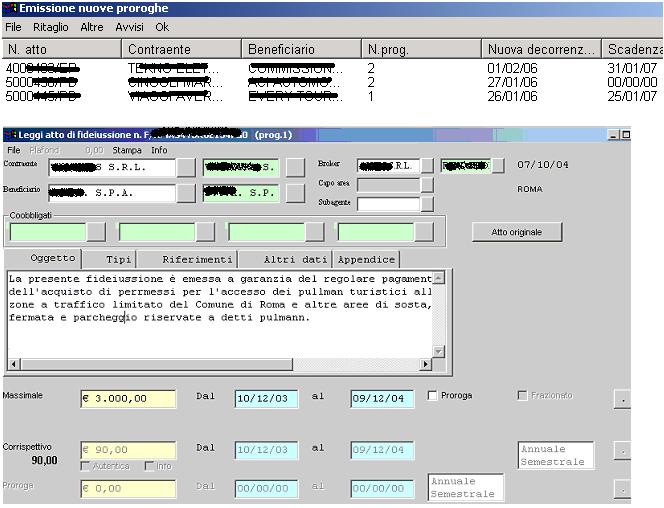Open File menu in Emissione nuove proroghe window
This screenshot has width=664, height=508.
(x=13, y=27)
